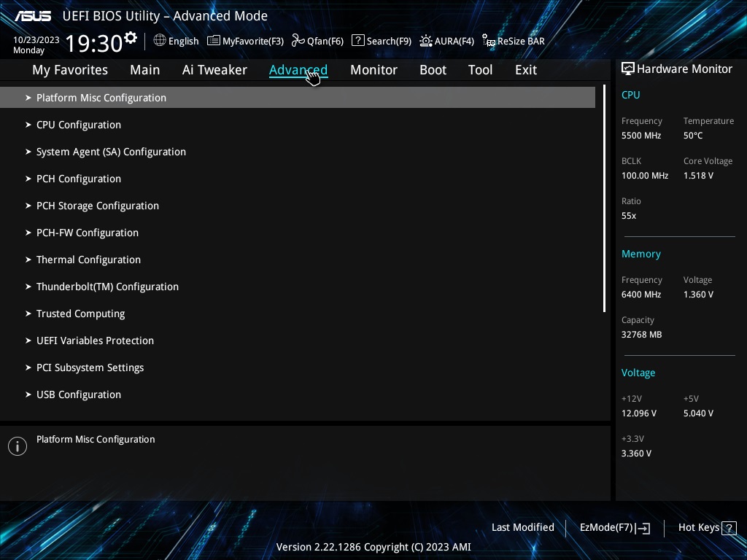
Task: Click ReSize BAR label
Action: 521,42
